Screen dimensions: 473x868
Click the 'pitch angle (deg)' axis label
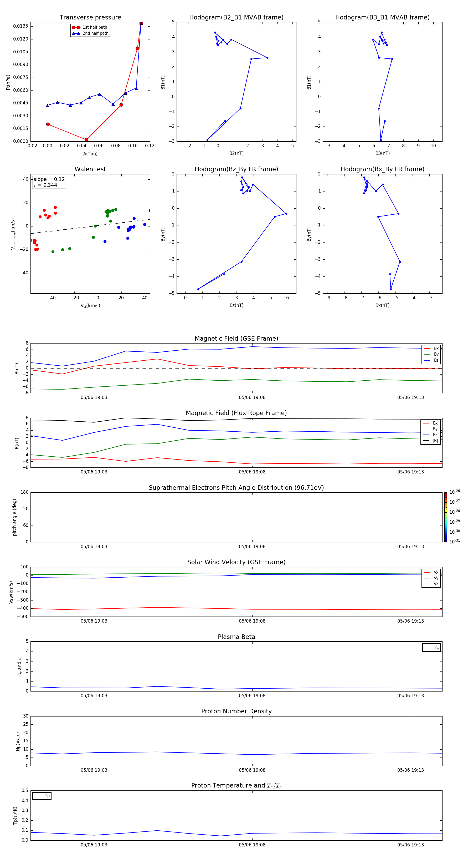click(x=15, y=517)
